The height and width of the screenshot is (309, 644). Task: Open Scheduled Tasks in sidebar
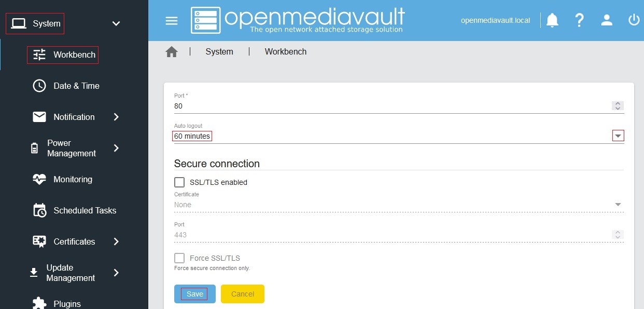click(85, 210)
